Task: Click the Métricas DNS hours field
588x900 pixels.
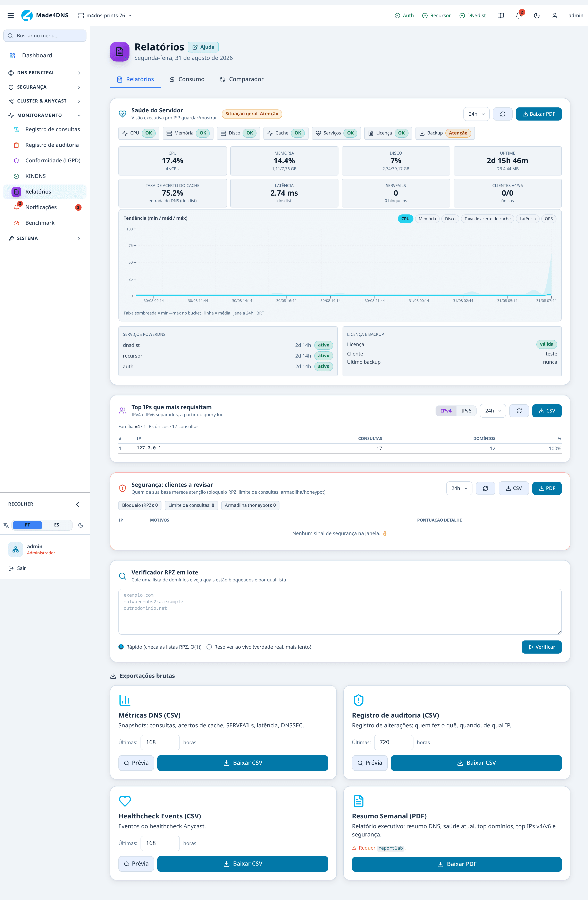Action: (x=160, y=742)
